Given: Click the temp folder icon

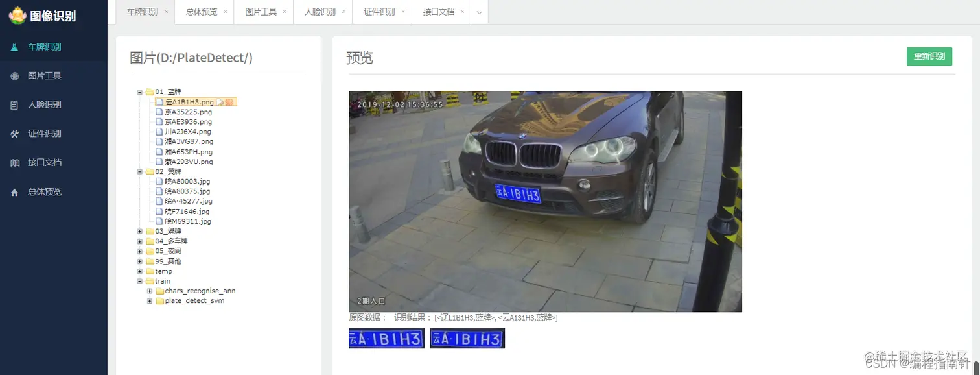Looking at the screenshot, I should pyautogui.click(x=150, y=271).
